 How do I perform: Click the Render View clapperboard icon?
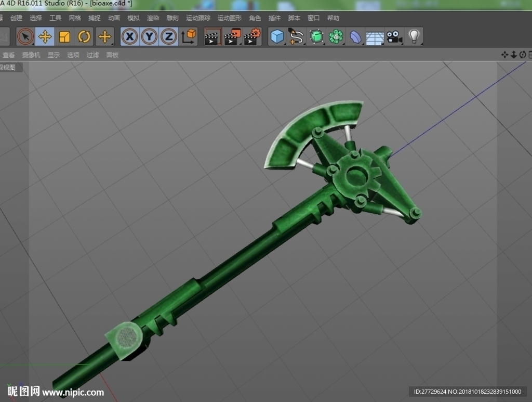(213, 37)
